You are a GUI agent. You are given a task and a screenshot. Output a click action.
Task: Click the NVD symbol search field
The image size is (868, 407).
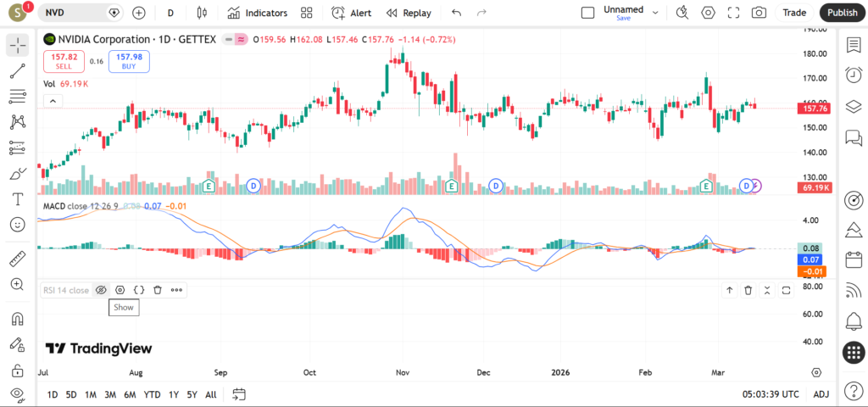coord(76,13)
